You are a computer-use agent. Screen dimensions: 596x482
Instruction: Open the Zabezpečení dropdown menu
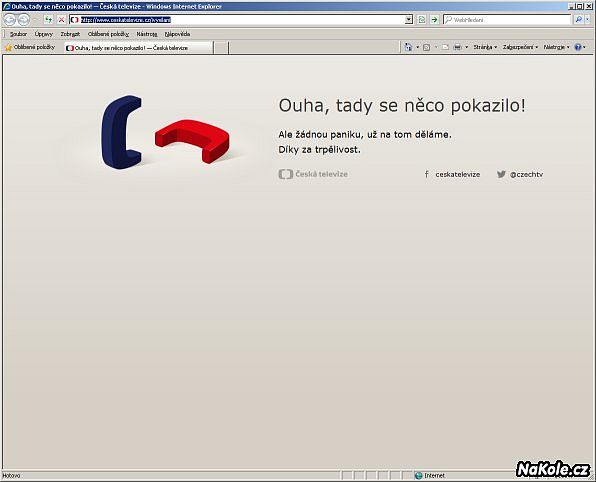pyautogui.click(x=520, y=47)
